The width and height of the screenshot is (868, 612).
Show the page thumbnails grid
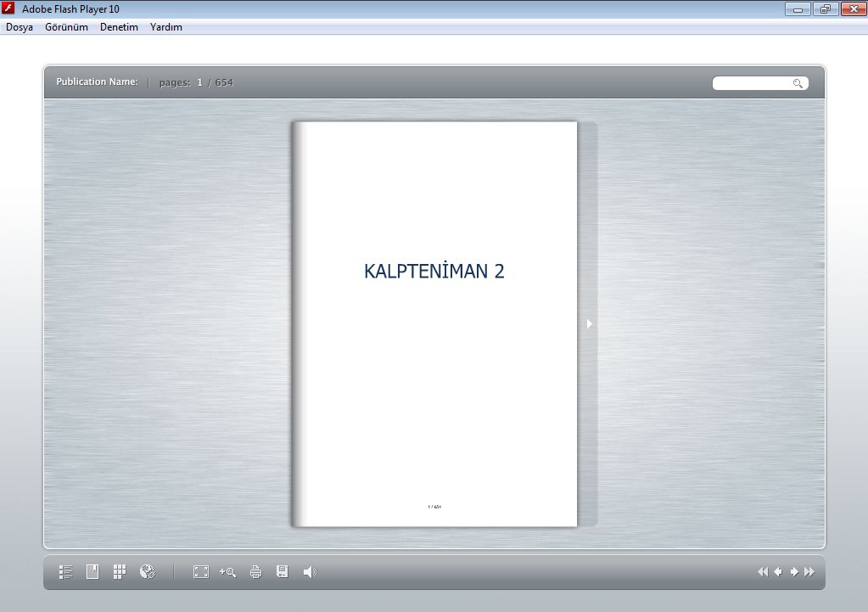[x=120, y=572]
